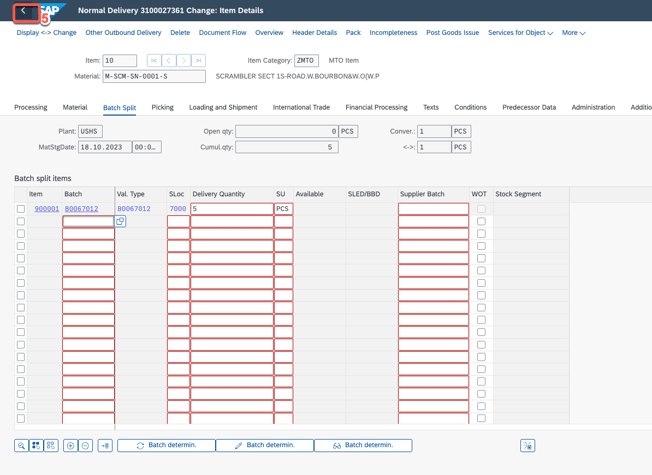
Task: Open value help beside Batch field
Action: coord(120,221)
